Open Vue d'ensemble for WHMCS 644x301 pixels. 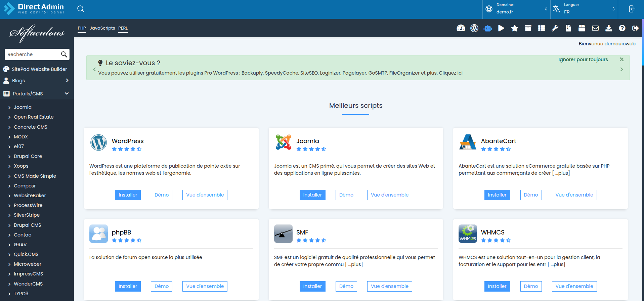[x=574, y=286]
